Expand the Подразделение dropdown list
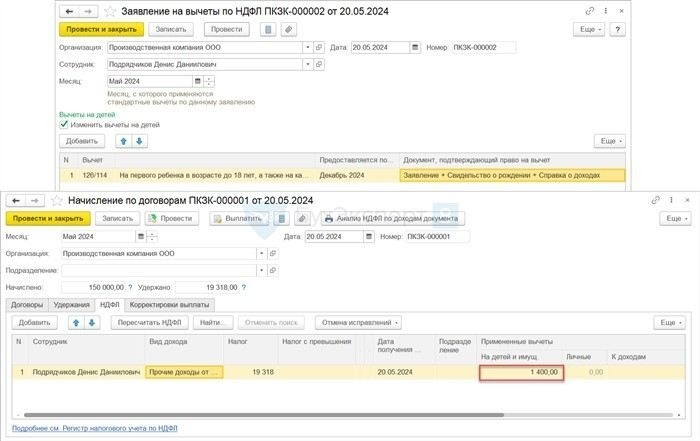700x441 pixels. [262, 270]
